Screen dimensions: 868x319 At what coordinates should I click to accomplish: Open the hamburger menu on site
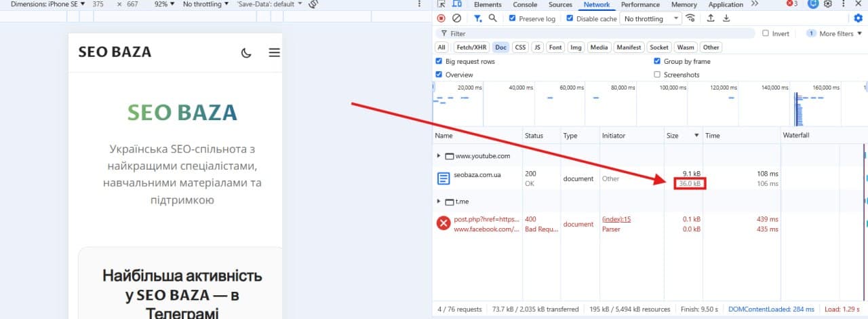pyautogui.click(x=274, y=52)
